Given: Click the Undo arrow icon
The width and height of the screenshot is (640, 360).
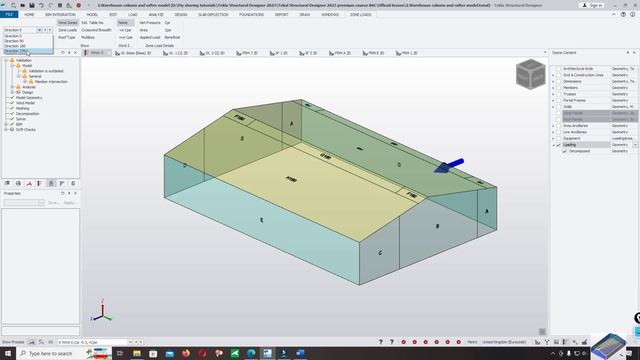Looking at the screenshot, I should pos(41,5).
